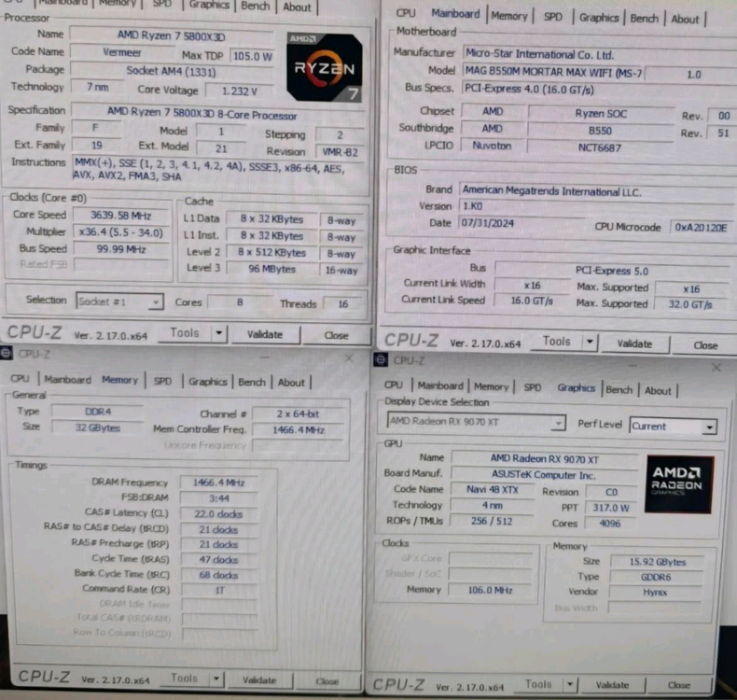Open Graphics tab in Mainboard window
The width and height of the screenshot is (737, 700).
598,18
